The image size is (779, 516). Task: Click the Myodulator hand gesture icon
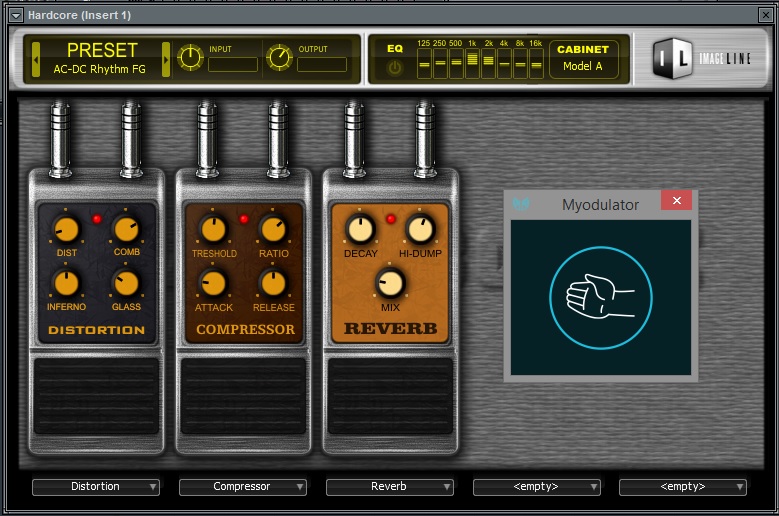pos(601,297)
